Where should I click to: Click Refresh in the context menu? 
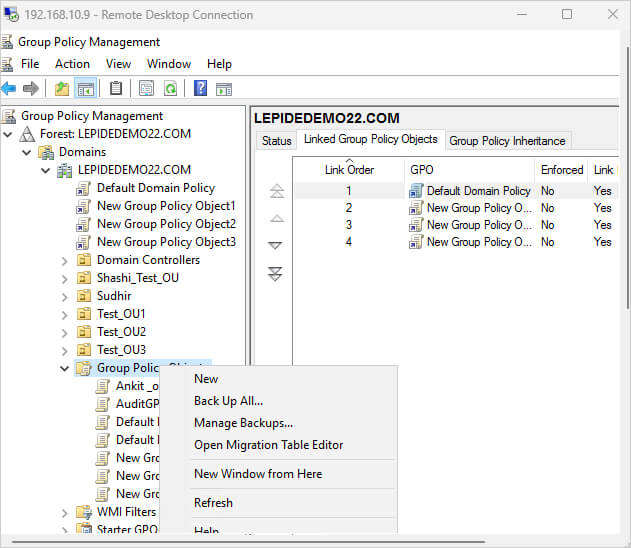click(x=278, y=503)
